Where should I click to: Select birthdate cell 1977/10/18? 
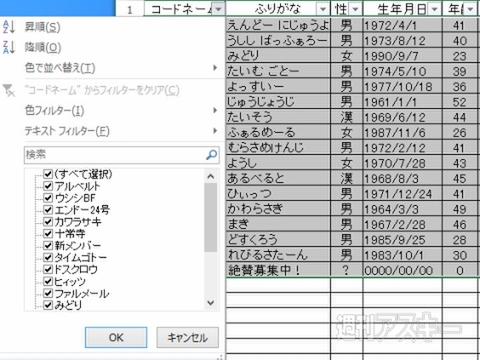click(x=402, y=87)
